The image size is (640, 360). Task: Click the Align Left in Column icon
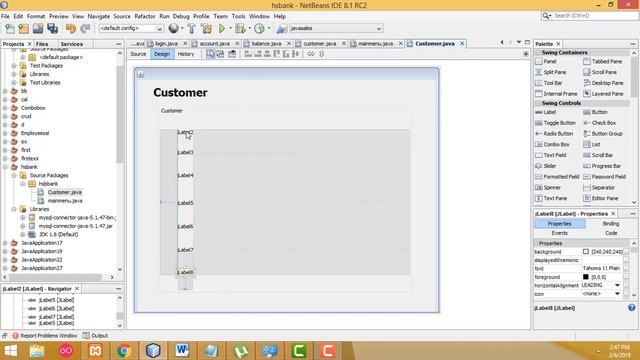coord(248,54)
